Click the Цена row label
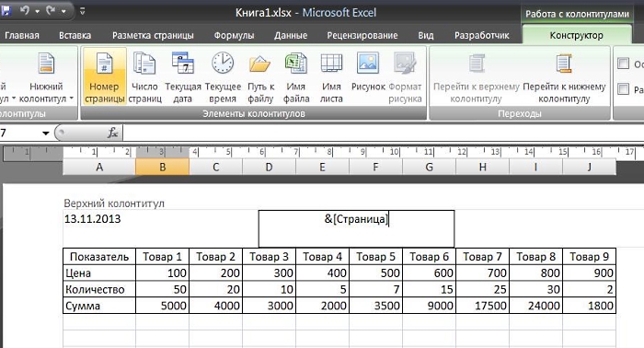This screenshot has width=644, height=348. 99,273
